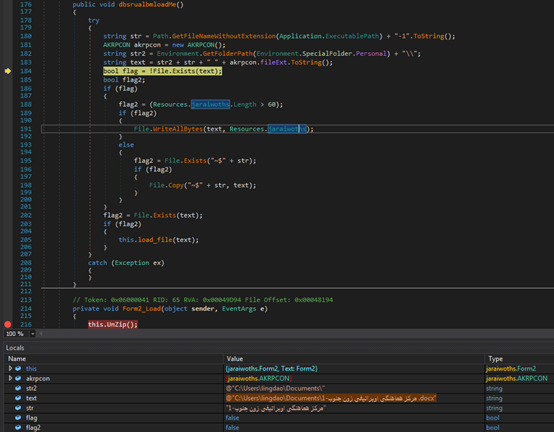554x432 pixels.
Task: Click the variable icon beside text local
Action: pyautogui.click(x=18, y=398)
